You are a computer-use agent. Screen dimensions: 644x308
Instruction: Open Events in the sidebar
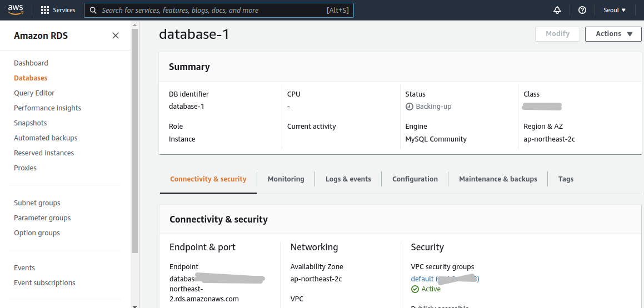click(24, 268)
